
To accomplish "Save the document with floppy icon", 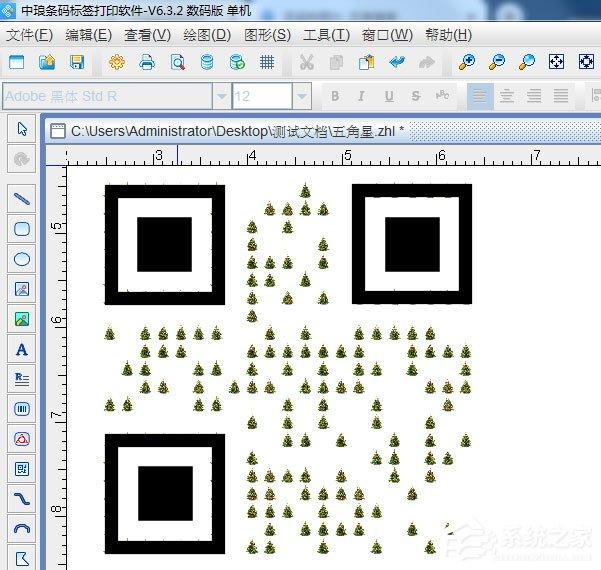I will point(77,62).
